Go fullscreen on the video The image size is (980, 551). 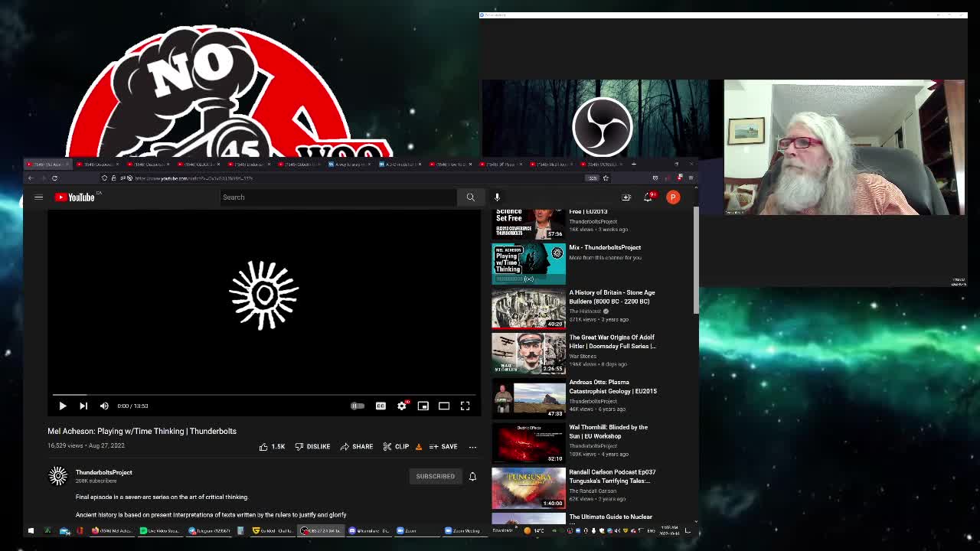click(x=465, y=406)
